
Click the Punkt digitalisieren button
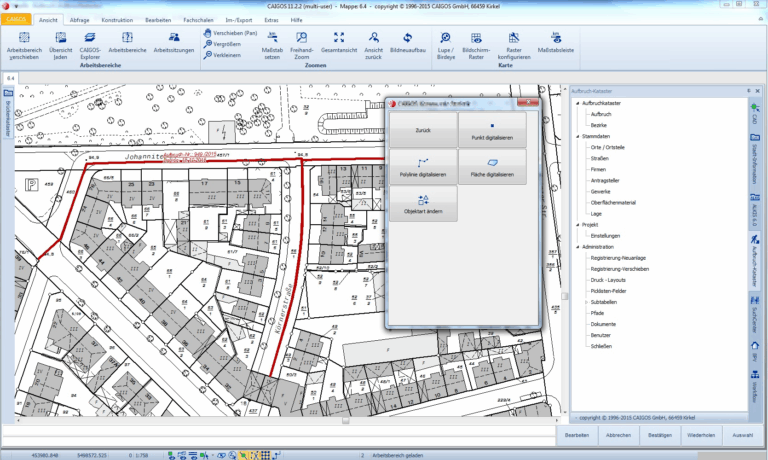[x=491, y=130]
